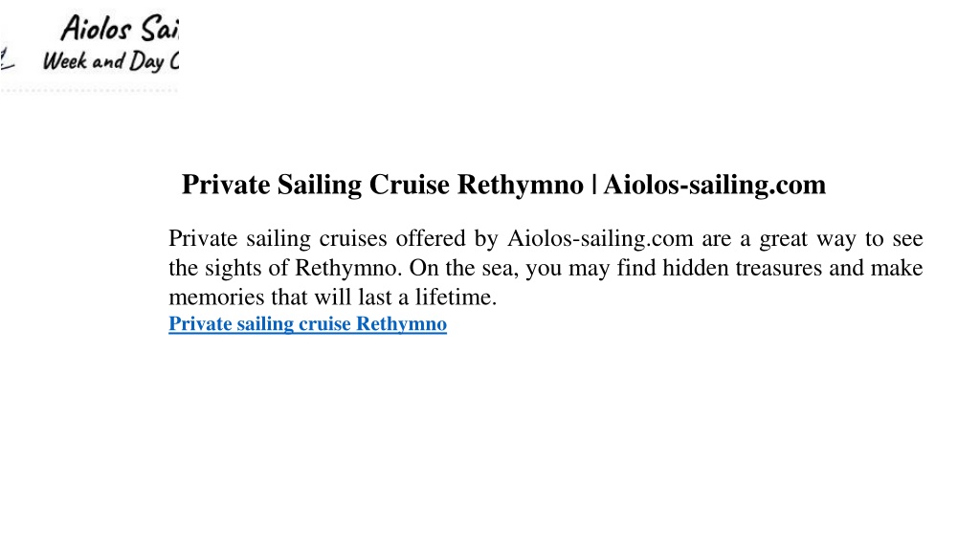Click the word Sailing in the heading
980x551 pixels.
320,185
